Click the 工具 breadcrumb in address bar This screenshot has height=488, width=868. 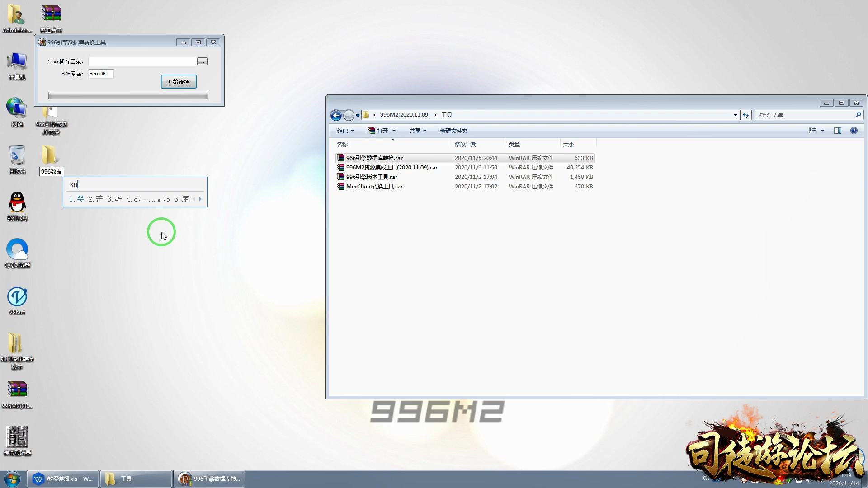coord(447,115)
